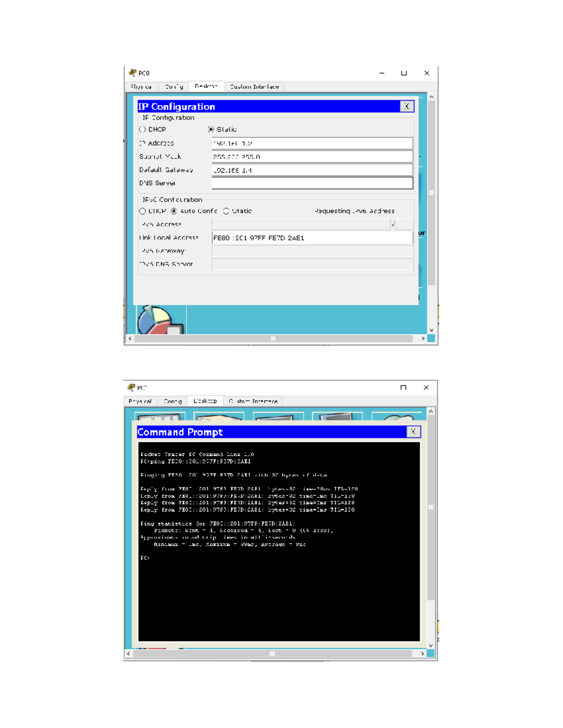Choose IPv6 Auto Config option
563x728 pixels.
coord(174,211)
